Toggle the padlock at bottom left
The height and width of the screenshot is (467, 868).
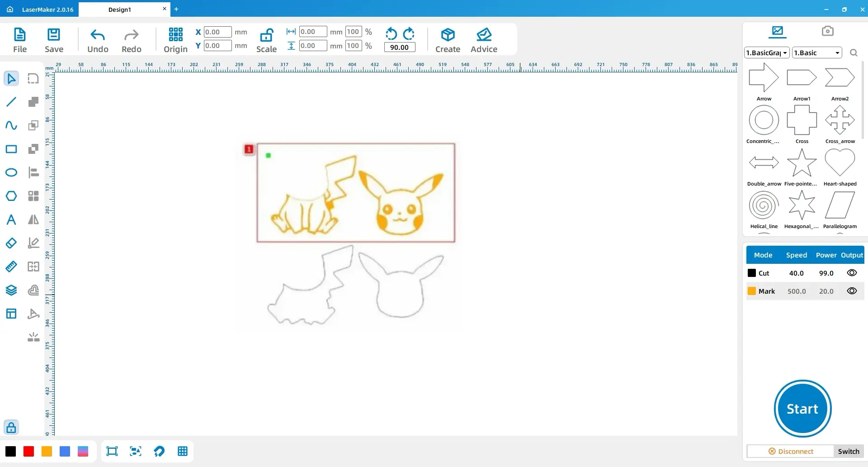pos(11,427)
